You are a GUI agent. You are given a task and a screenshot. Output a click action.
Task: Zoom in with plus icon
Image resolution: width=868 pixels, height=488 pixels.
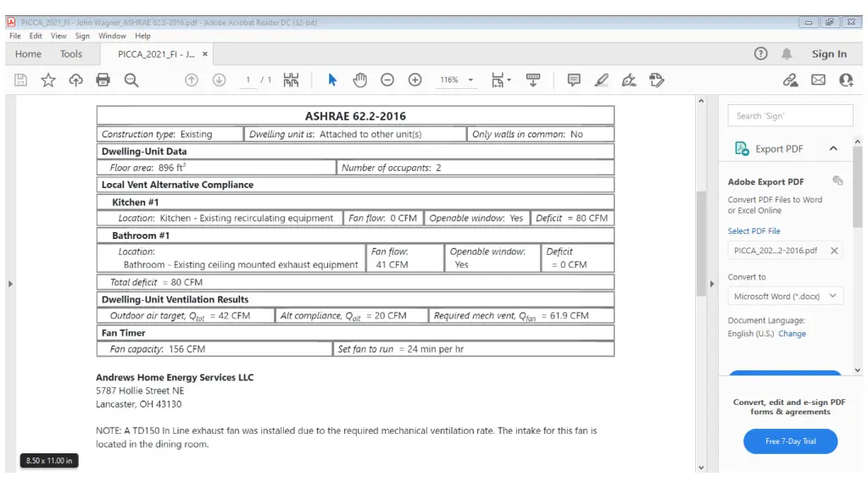click(x=415, y=80)
